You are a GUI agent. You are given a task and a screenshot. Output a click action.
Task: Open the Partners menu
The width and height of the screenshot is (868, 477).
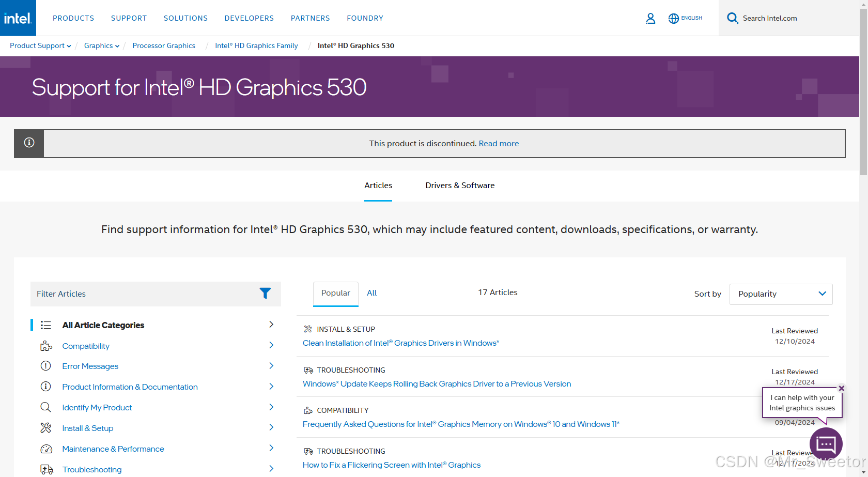point(311,18)
